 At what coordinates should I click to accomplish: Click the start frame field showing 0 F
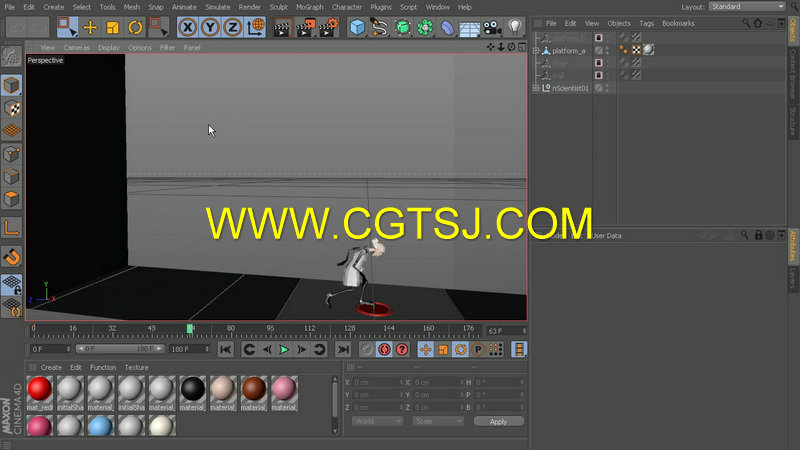[51, 349]
